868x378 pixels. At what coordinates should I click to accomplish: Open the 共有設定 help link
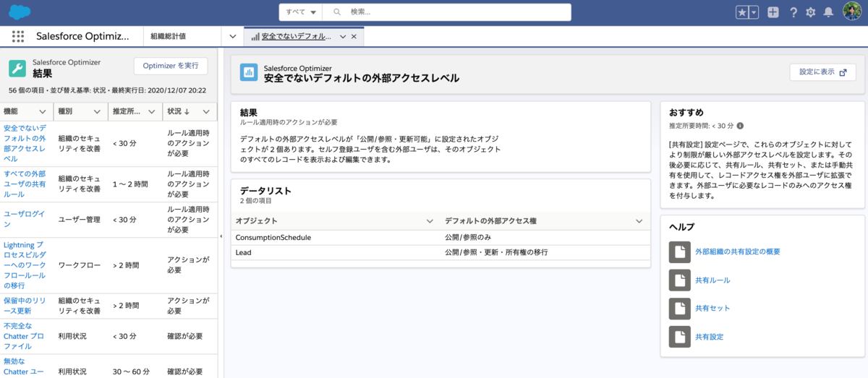[709, 337]
